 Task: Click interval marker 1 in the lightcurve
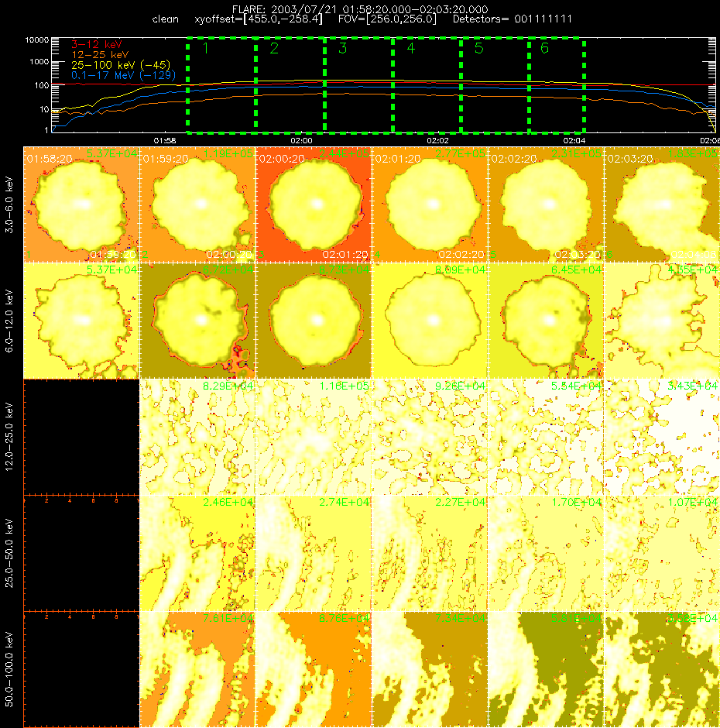click(x=206, y=48)
